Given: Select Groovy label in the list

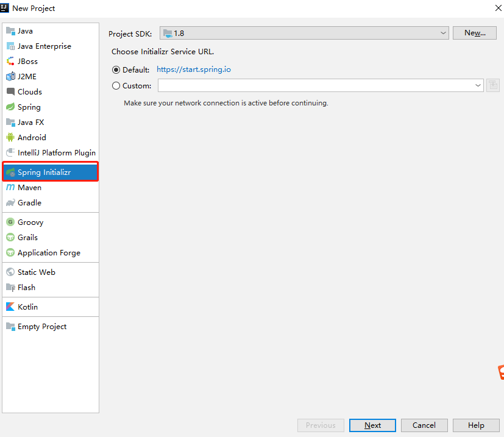Looking at the screenshot, I should [30, 222].
